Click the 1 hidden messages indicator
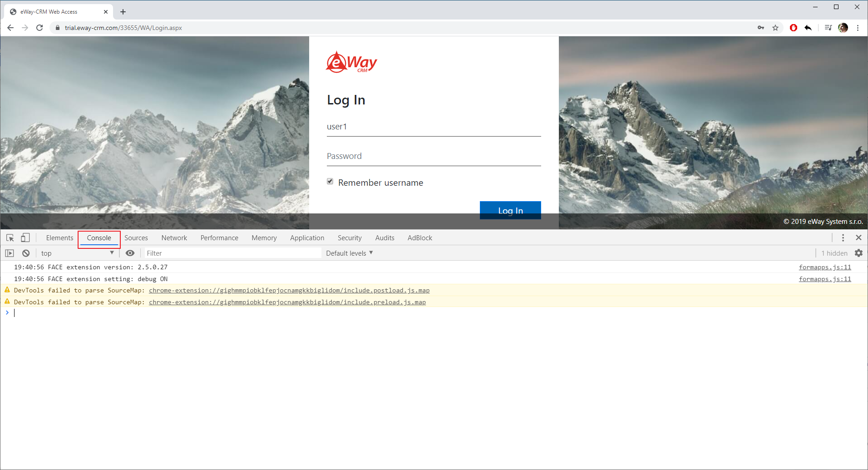Image resolution: width=868 pixels, height=470 pixels. click(x=834, y=253)
